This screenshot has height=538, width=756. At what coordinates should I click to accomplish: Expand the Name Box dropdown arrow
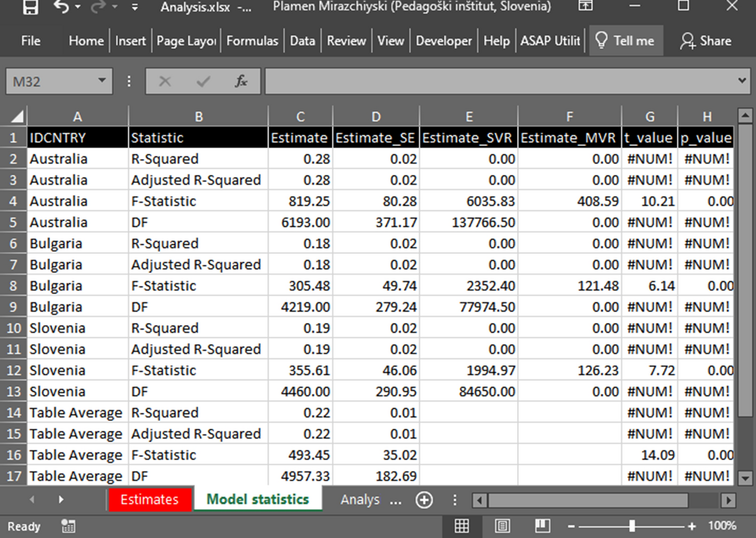coord(101,81)
